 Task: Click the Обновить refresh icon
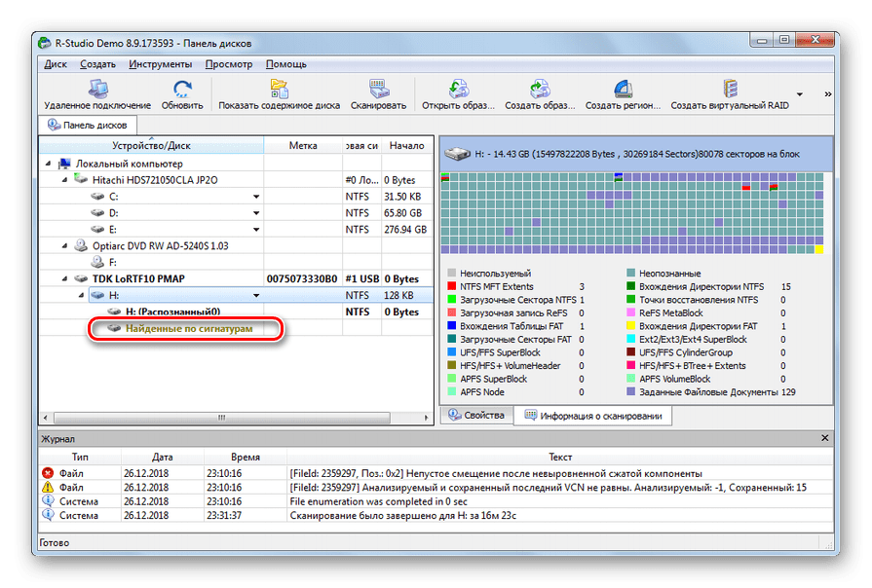181,90
